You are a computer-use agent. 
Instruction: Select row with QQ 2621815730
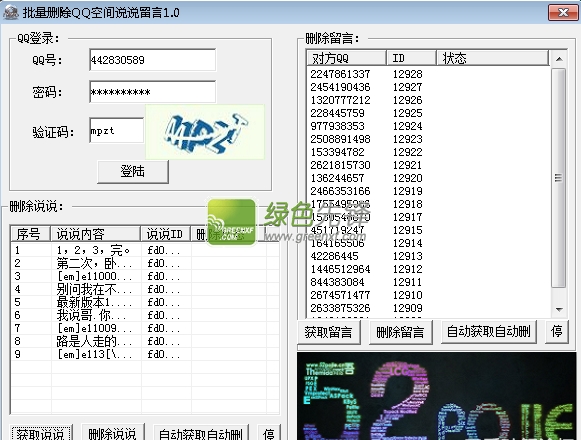pos(428,165)
